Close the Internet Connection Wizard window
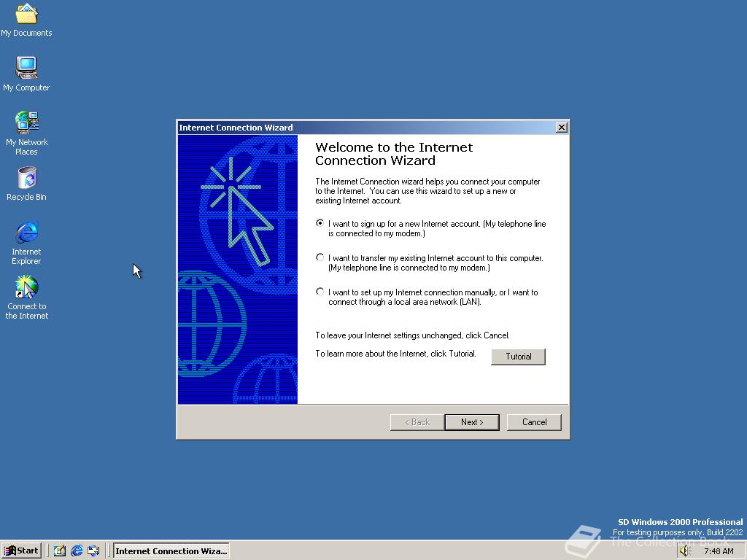Image resolution: width=747 pixels, height=560 pixels. pyautogui.click(x=562, y=127)
